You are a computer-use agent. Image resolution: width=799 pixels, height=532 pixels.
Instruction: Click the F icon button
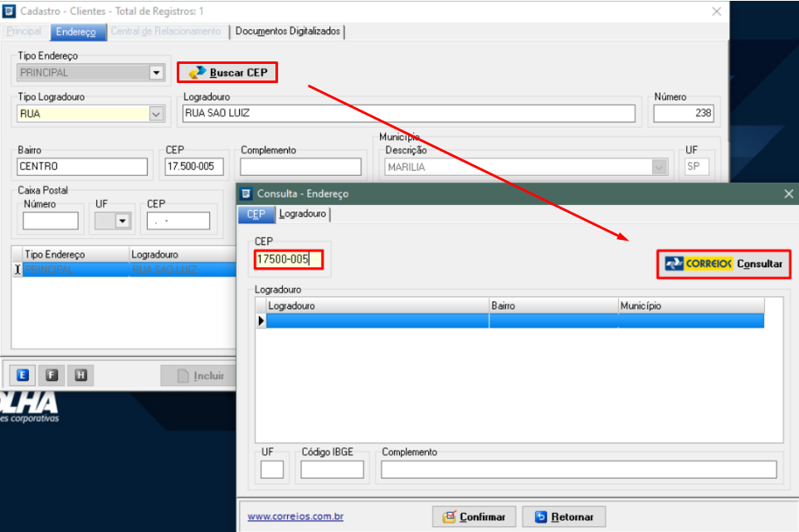click(x=51, y=374)
